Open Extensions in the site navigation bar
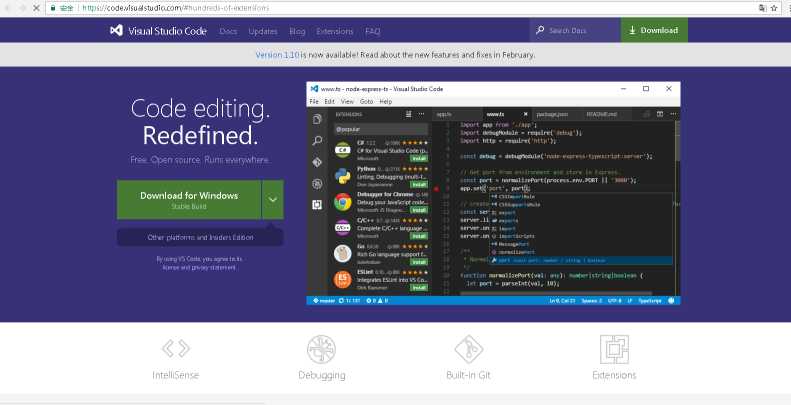The width and height of the screenshot is (791, 405). click(x=334, y=31)
